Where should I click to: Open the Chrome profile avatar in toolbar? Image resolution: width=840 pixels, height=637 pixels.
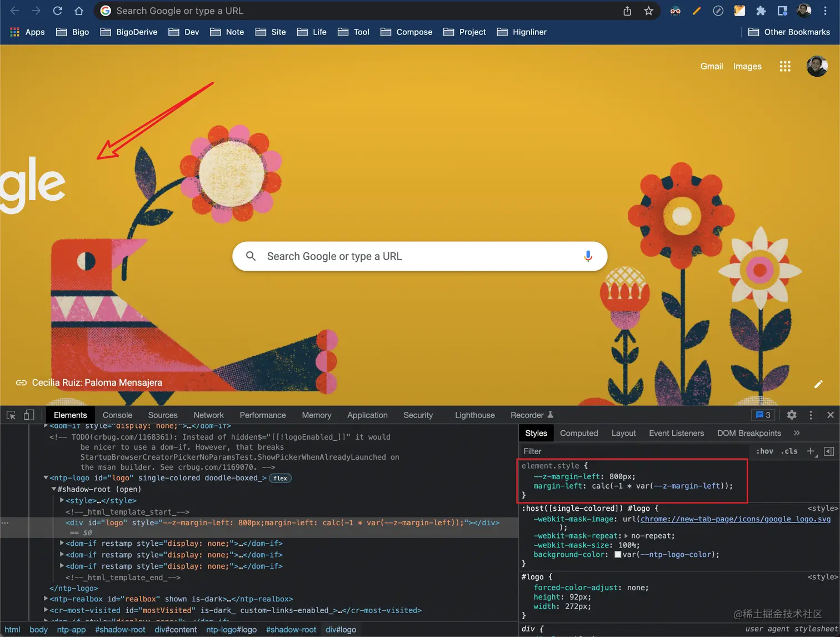coord(804,11)
